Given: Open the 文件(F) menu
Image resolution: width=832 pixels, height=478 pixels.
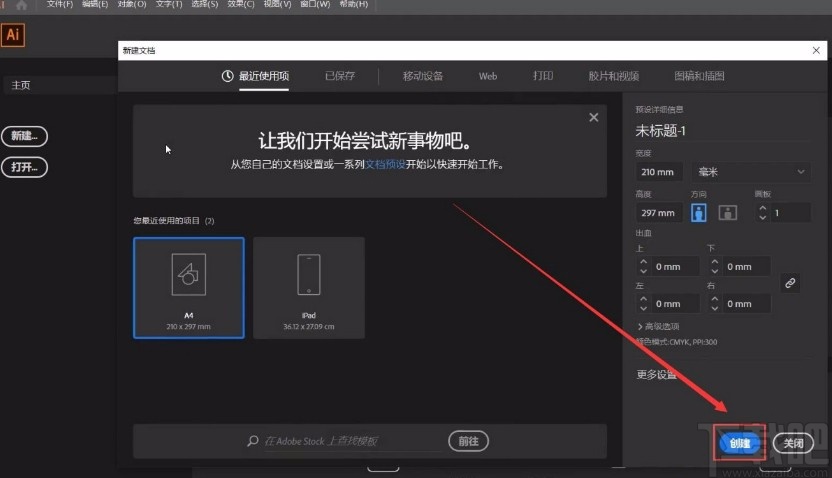Looking at the screenshot, I should click(x=59, y=4).
